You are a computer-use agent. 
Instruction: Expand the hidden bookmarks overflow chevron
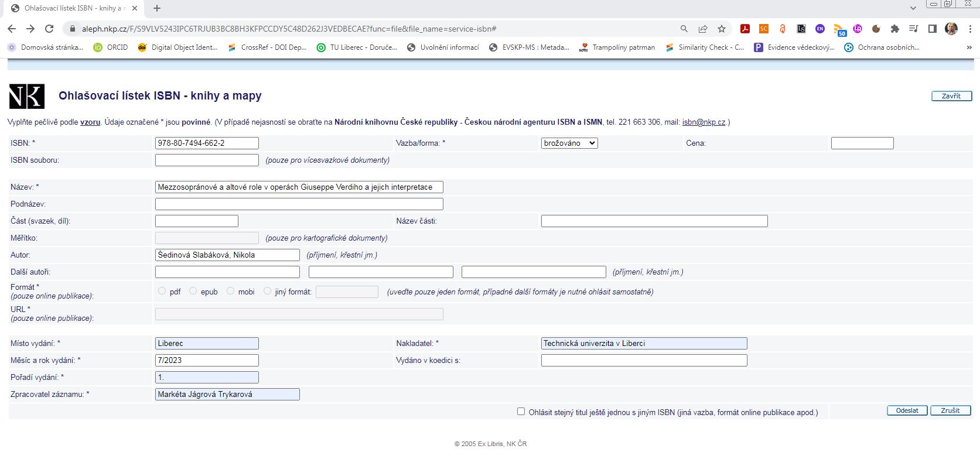pos(969,47)
